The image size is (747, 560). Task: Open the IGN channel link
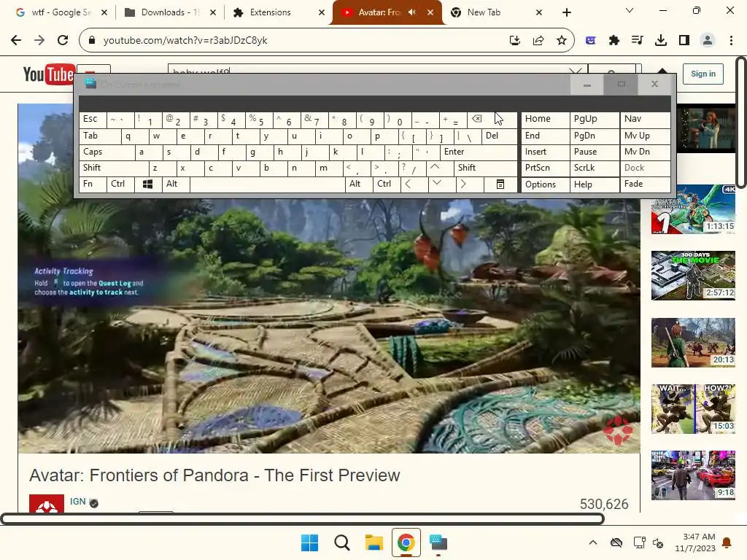pos(77,502)
